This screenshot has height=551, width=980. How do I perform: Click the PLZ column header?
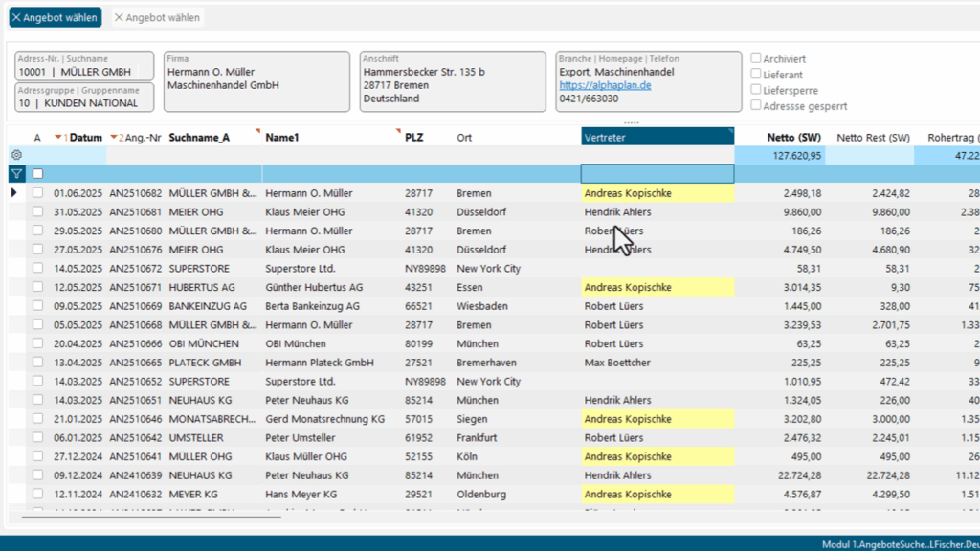pyautogui.click(x=413, y=138)
